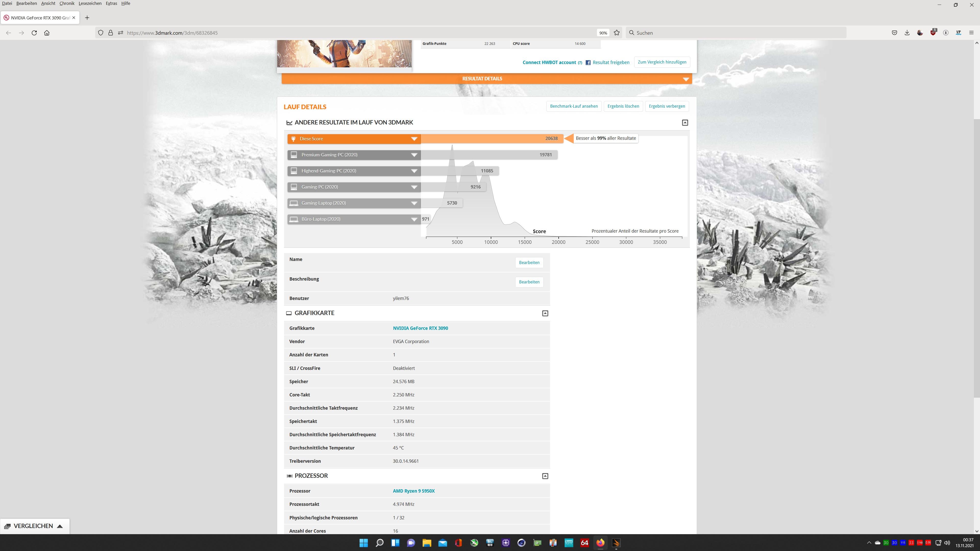Click Benchmark-Lauf ansehen button

[573, 106]
